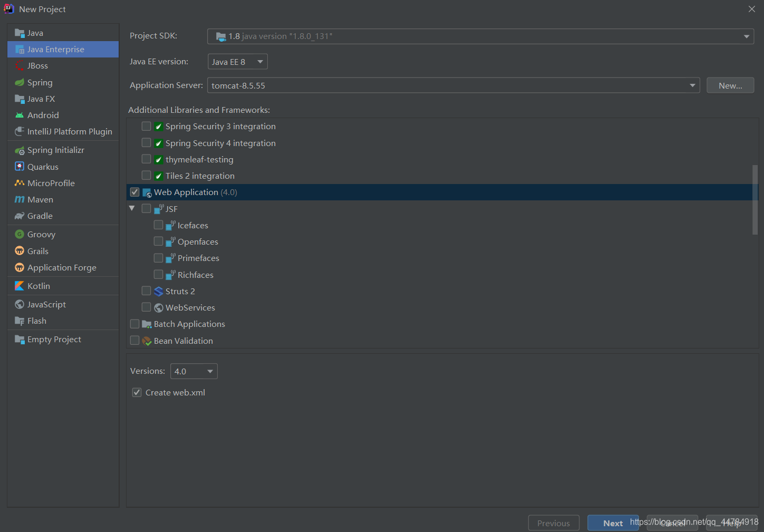
Task: Select the MicroProfile icon
Action: pos(20,183)
